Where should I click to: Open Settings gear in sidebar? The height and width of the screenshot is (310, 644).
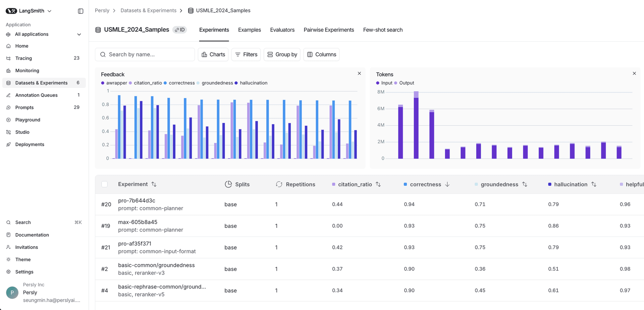(8, 272)
